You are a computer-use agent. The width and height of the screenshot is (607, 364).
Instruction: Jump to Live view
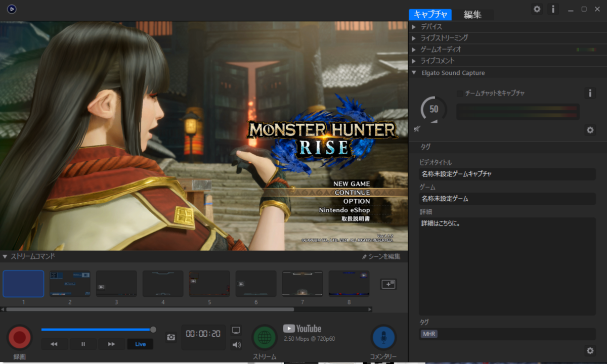[x=140, y=344]
